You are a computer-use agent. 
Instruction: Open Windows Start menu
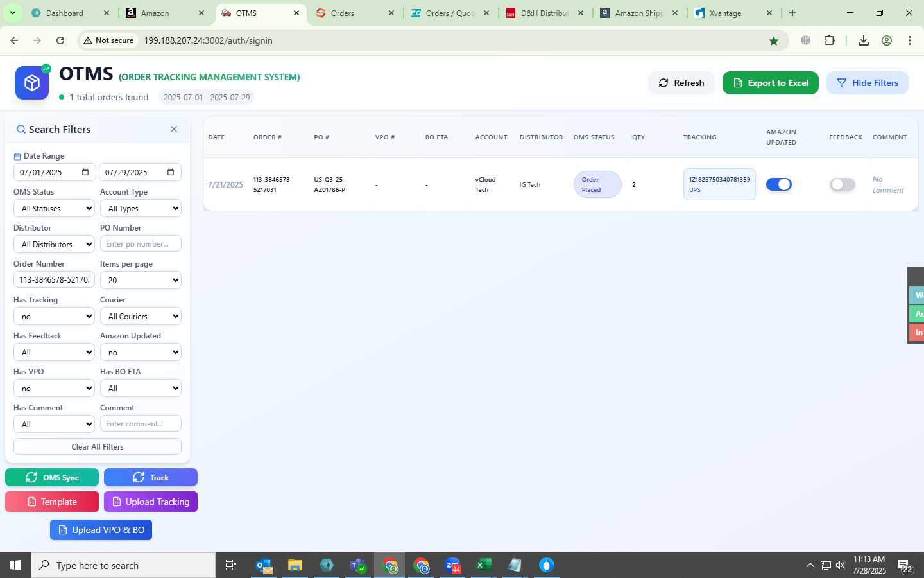coord(15,565)
